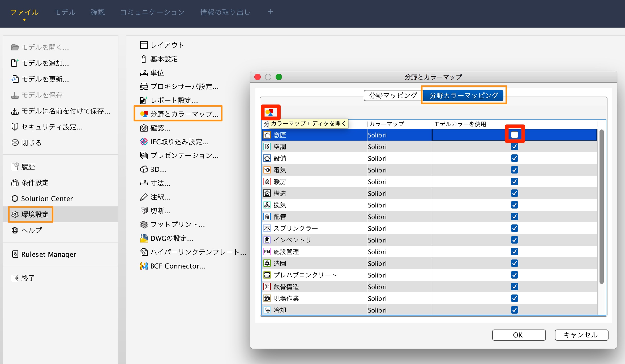Click the 構造 discipline icon
The height and width of the screenshot is (364, 625).
click(x=267, y=193)
